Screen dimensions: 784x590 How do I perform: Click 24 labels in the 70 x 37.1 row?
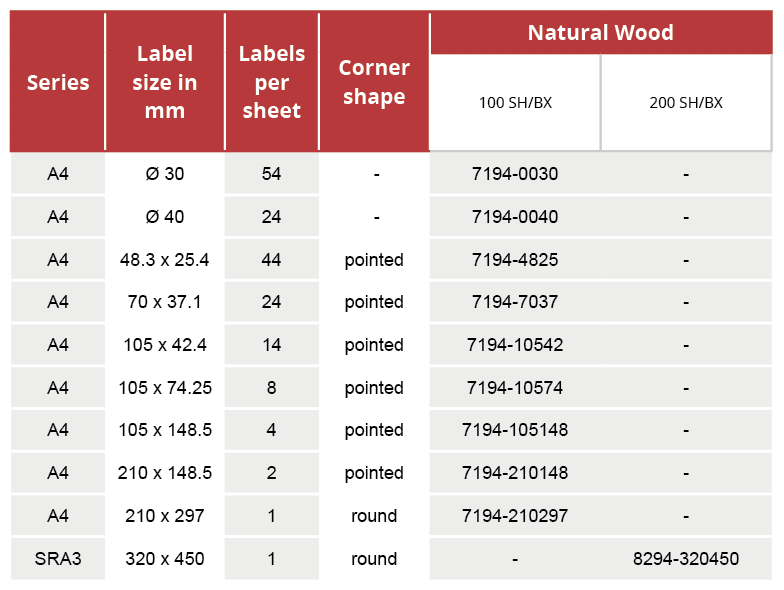(272, 302)
